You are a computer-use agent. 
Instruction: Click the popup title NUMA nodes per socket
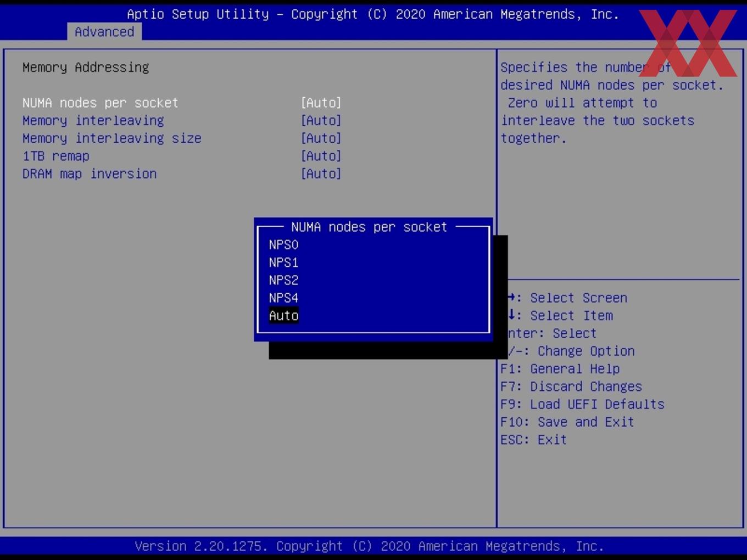tap(369, 227)
